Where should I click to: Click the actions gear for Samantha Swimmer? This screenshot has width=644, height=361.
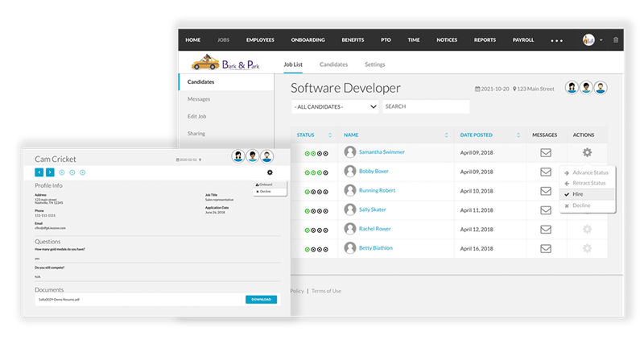coord(587,152)
